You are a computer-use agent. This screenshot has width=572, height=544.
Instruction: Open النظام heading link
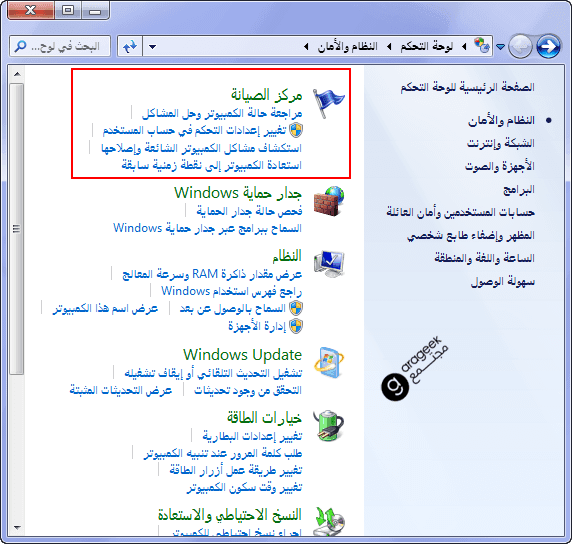click(x=287, y=255)
